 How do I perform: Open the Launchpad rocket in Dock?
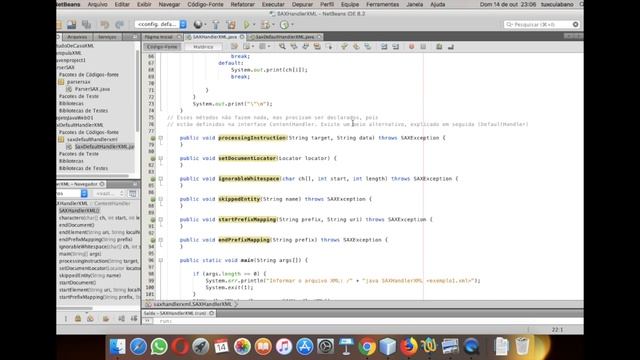click(x=200, y=347)
